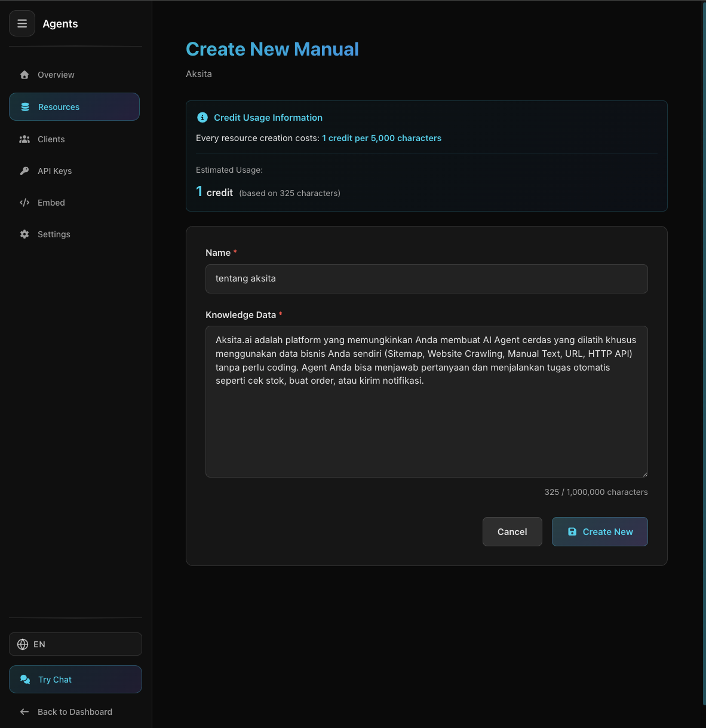Click the save icon inside Create New button
The width and height of the screenshot is (706, 728).
pyautogui.click(x=572, y=531)
